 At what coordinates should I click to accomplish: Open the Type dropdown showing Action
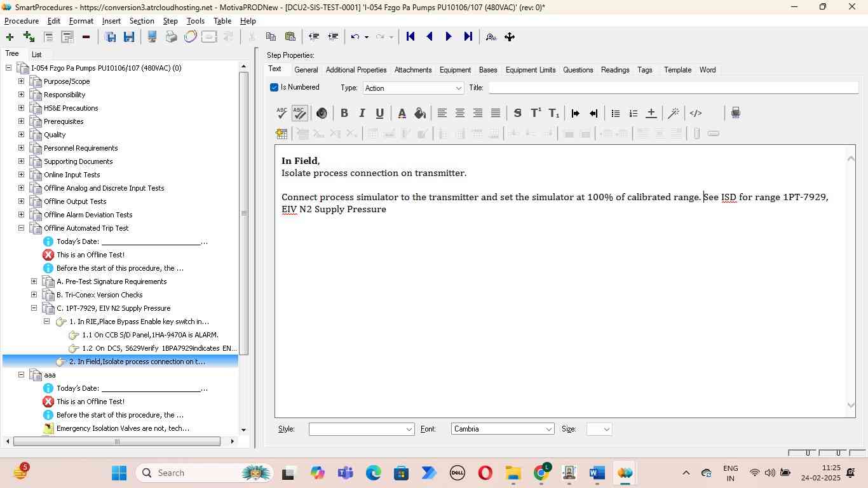point(413,88)
